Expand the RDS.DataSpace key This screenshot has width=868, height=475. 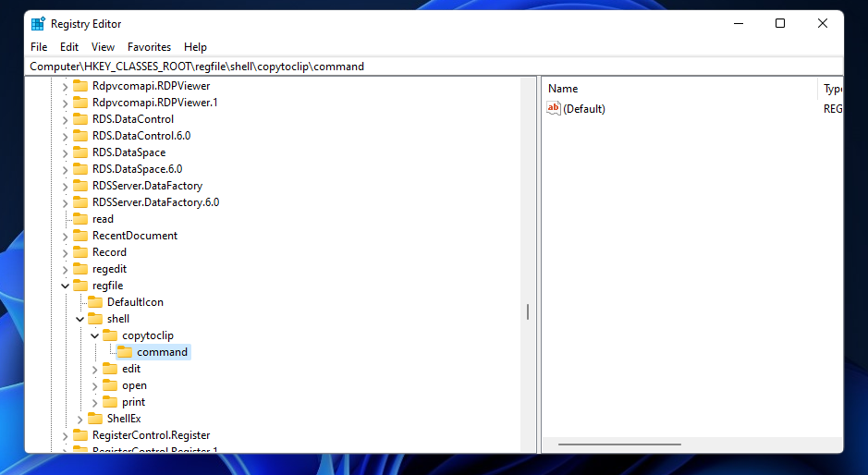pyautogui.click(x=66, y=152)
